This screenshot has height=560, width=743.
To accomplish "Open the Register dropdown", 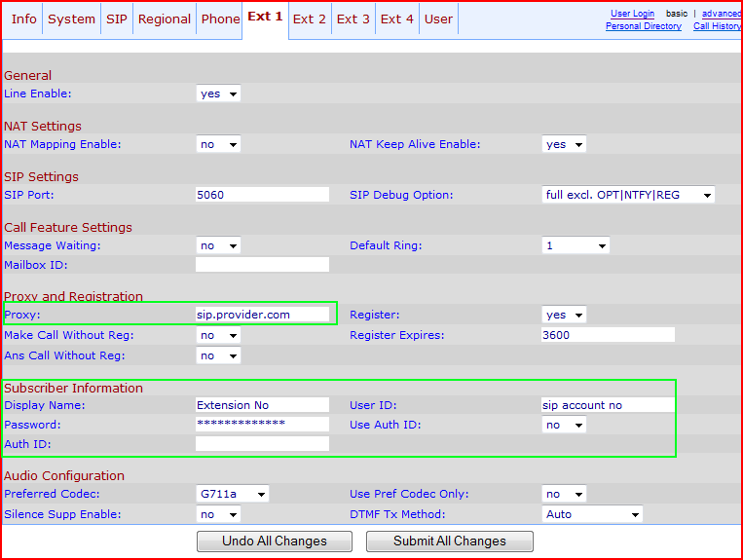I will (x=564, y=316).
